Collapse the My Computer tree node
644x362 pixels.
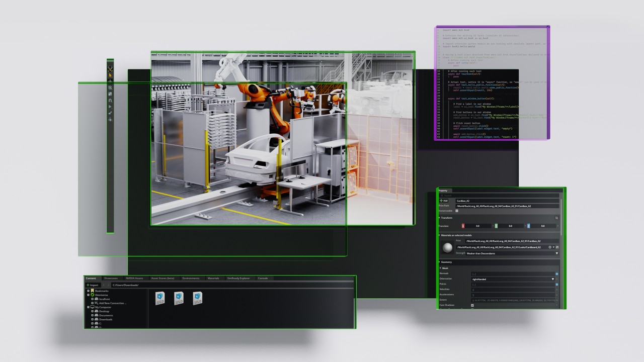88,307
